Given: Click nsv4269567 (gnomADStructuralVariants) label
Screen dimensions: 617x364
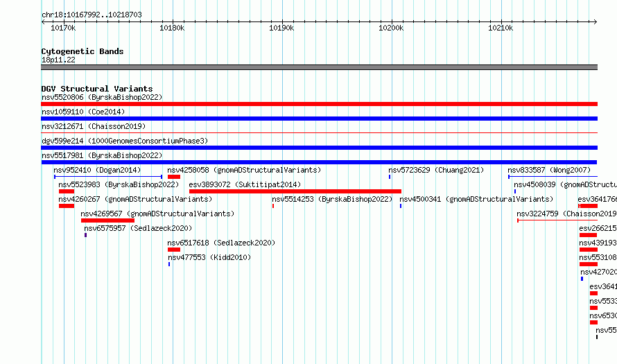Looking at the screenshot, I should click(x=157, y=214).
